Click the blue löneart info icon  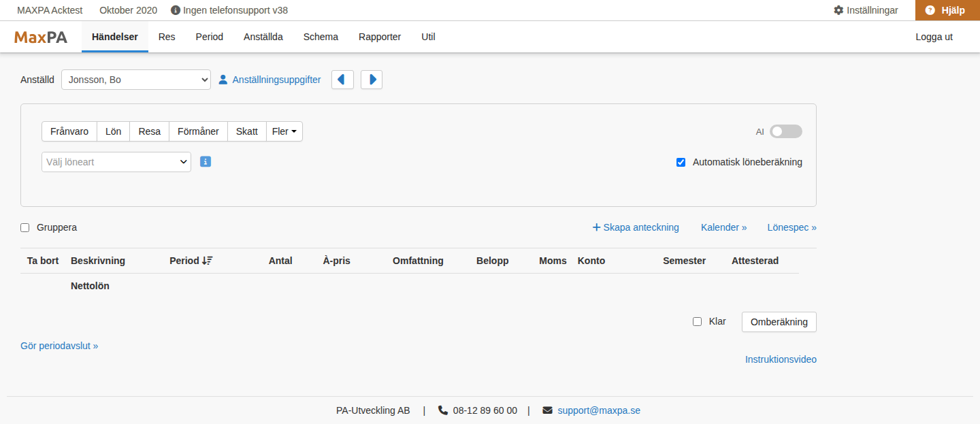206,162
